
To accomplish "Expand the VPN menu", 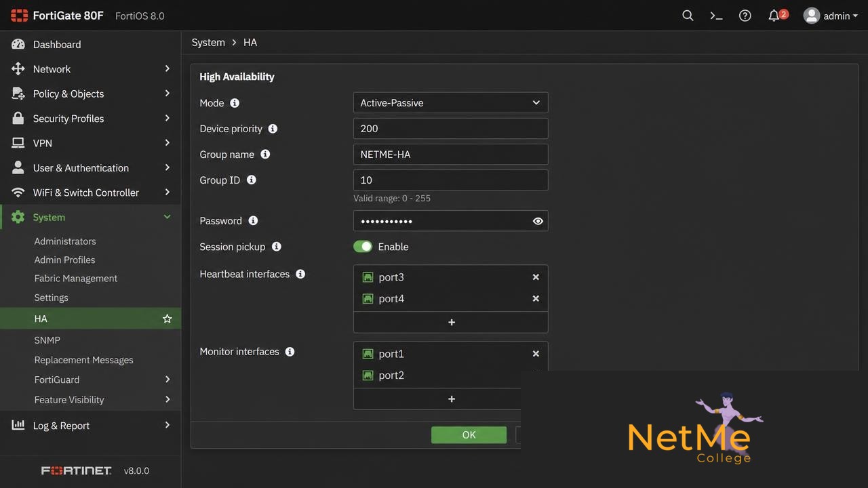I will click(x=90, y=143).
